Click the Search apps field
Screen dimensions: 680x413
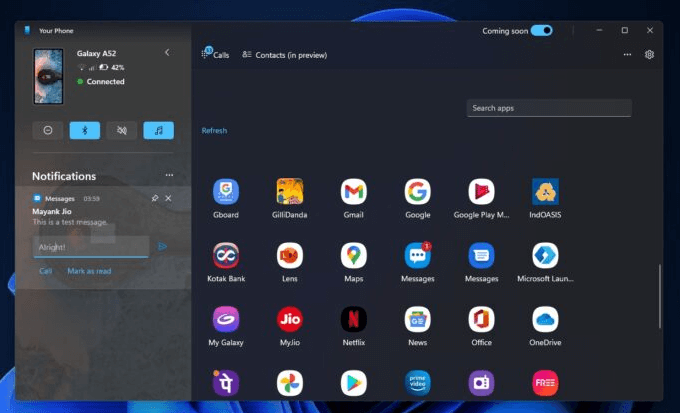[549, 108]
